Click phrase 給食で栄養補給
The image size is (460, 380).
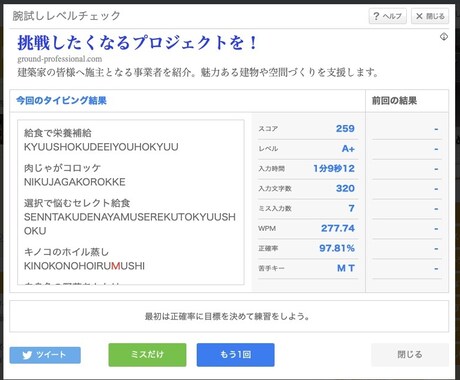point(58,133)
